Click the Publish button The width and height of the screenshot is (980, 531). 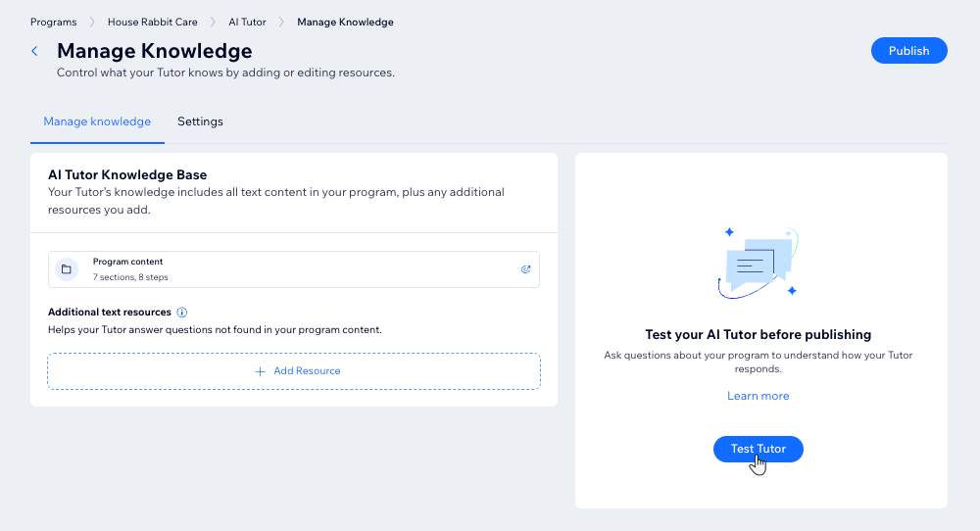coord(908,51)
